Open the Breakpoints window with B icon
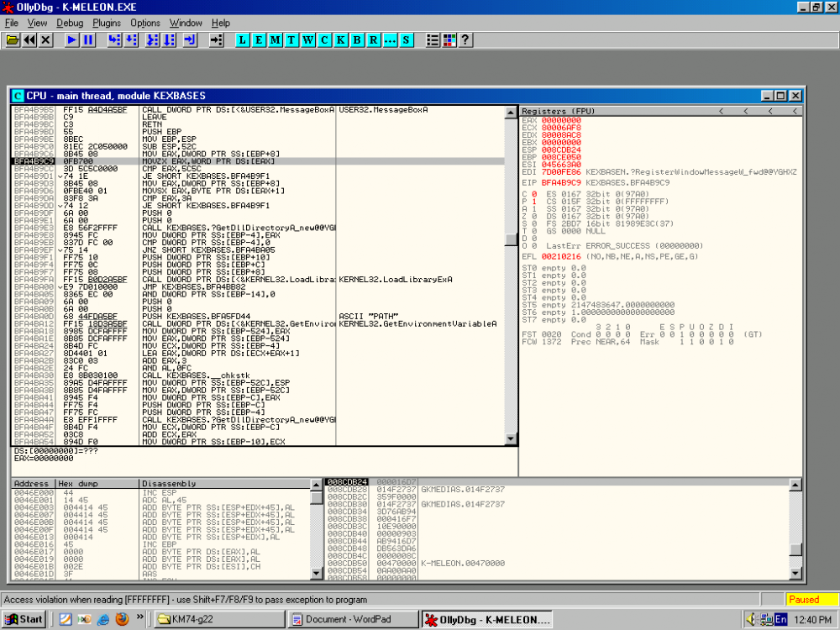Image resolution: width=840 pixels, height=630 pixels. point(357,39)
